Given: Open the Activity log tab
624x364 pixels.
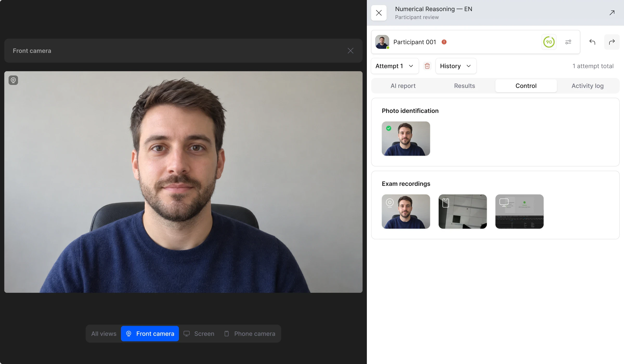Looking at the screenshot, I should pyautogui.click(x=588, y=86).
